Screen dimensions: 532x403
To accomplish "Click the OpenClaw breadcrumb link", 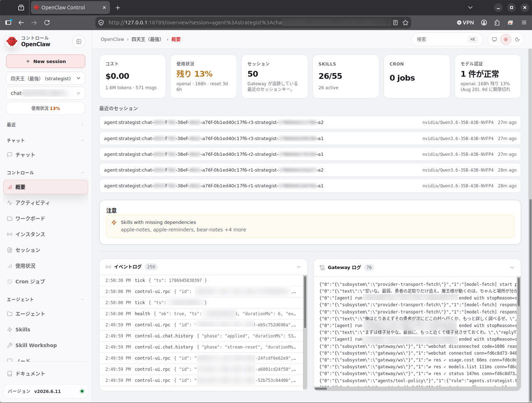I will [112, 39].
